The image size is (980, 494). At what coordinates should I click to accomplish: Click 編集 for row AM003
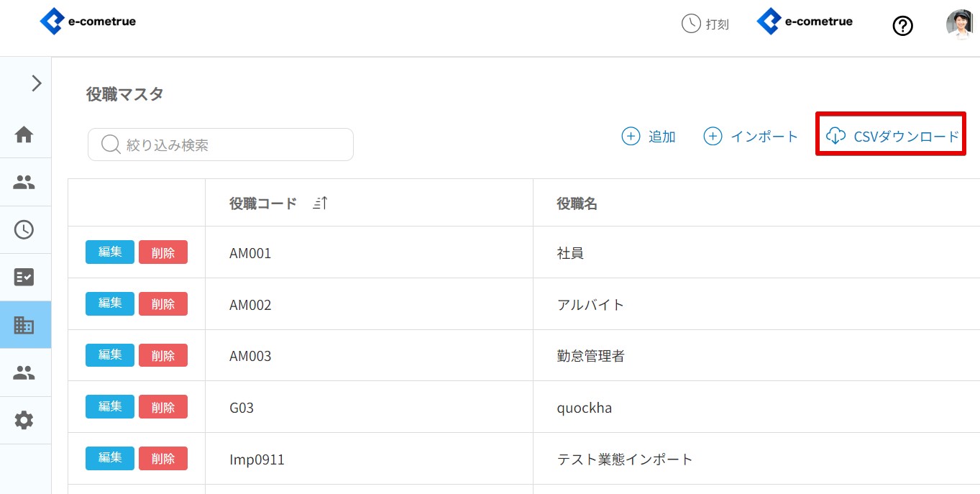109,355
